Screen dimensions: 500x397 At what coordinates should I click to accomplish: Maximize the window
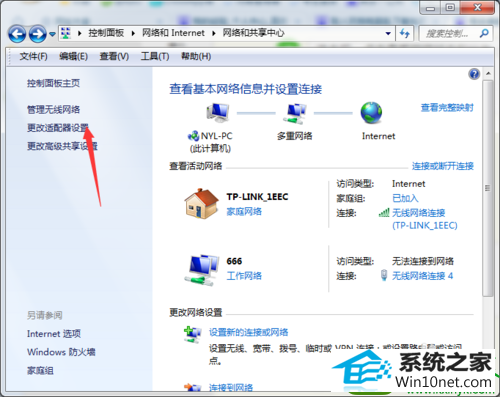pos(450,7)
